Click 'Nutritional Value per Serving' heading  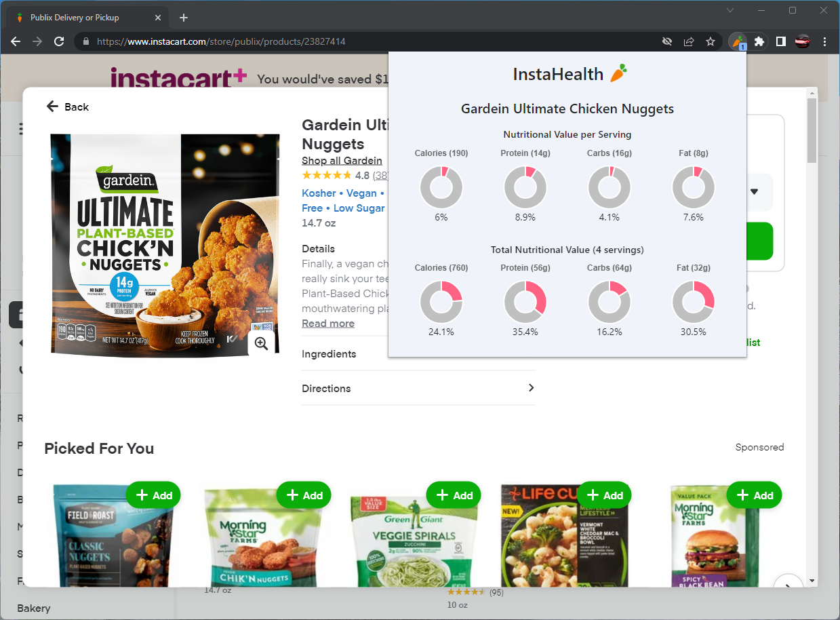click(567, 134)
